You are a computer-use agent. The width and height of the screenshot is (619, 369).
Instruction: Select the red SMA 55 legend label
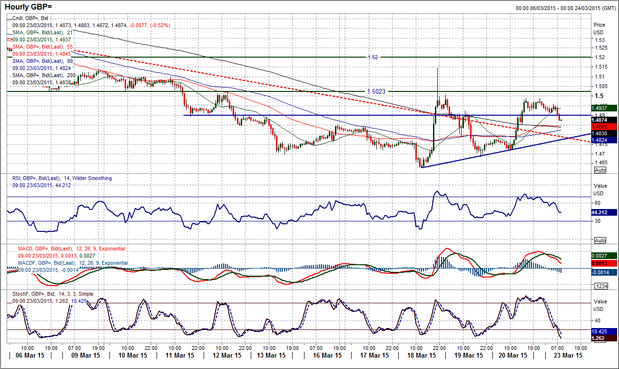pyautogui.click(x=43, y=47)
